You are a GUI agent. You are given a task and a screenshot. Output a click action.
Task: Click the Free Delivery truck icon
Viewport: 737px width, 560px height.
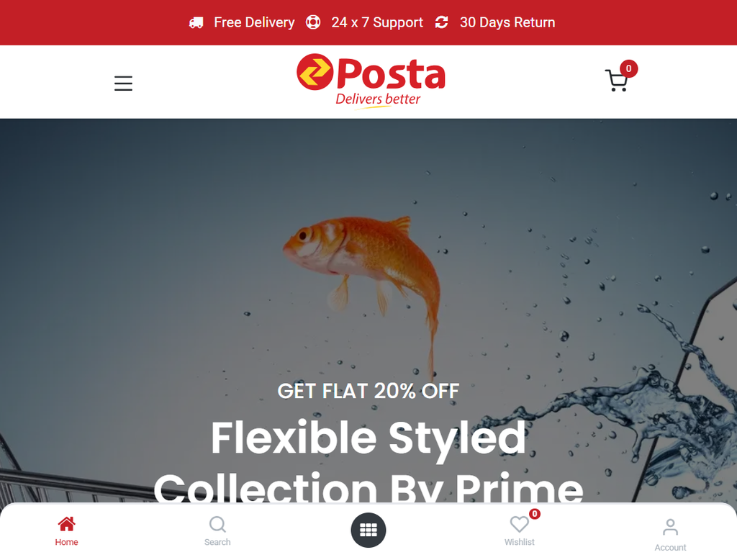coord(196,22)
